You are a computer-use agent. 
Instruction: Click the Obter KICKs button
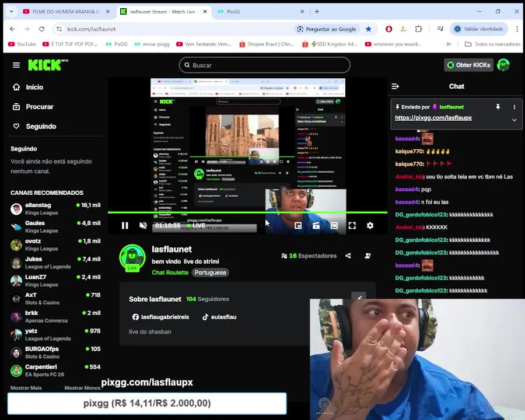[469, 65]
